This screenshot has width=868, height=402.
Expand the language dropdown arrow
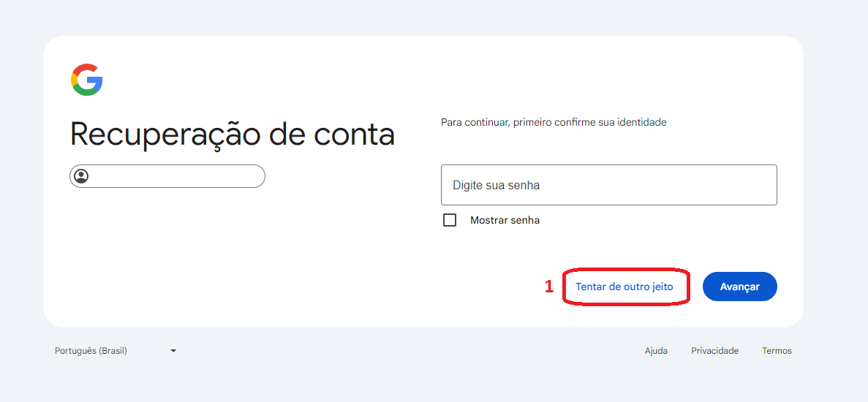[x=173, y=351]
